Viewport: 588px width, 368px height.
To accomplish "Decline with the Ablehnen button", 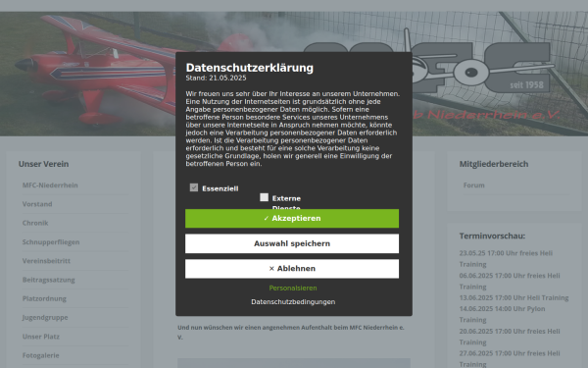I will [292, 269].
